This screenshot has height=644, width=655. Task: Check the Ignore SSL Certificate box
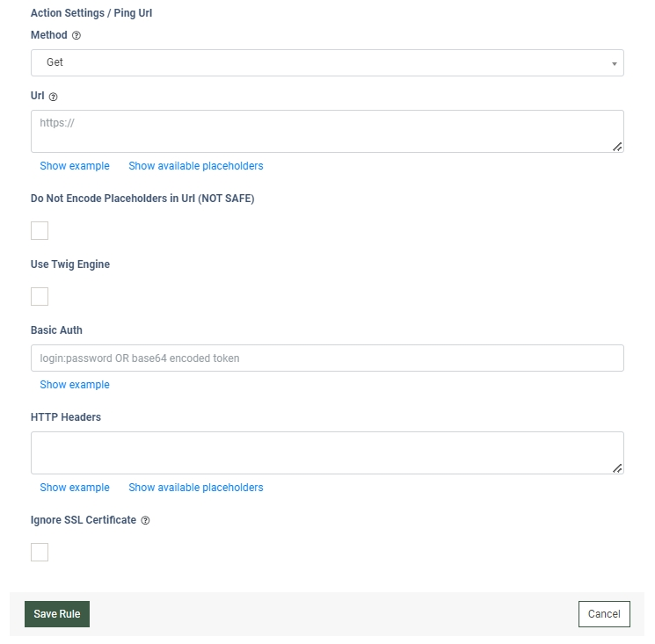click(40, 552)
